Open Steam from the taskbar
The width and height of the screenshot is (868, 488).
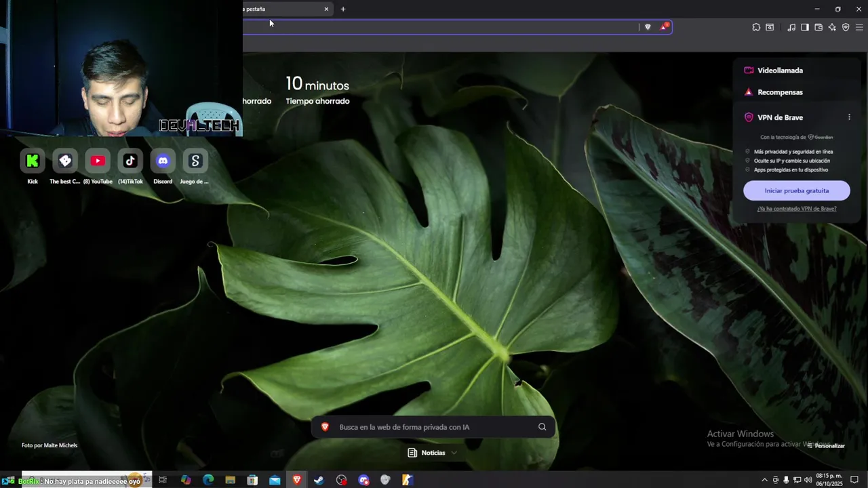[319, 480]
